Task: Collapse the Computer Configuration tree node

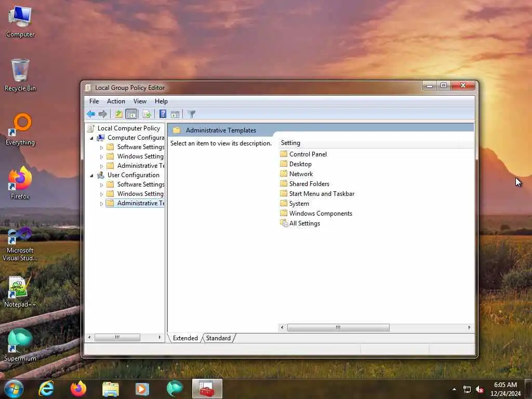Action: pos(91,138)
